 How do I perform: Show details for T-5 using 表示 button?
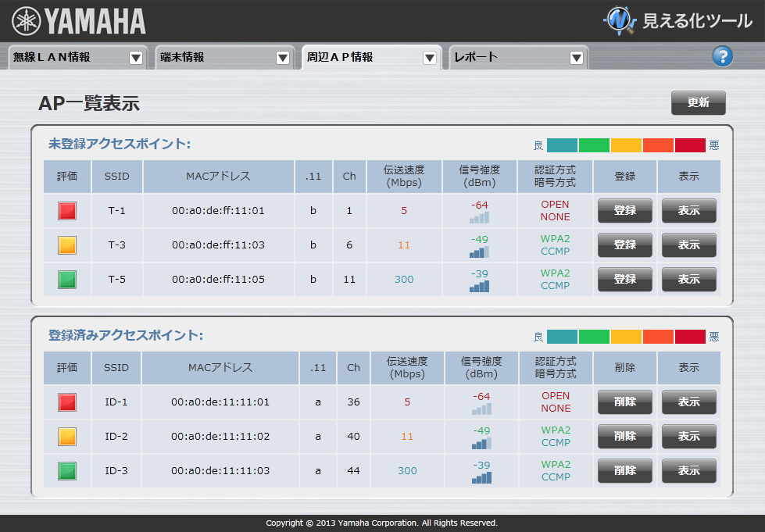[688, 279]
